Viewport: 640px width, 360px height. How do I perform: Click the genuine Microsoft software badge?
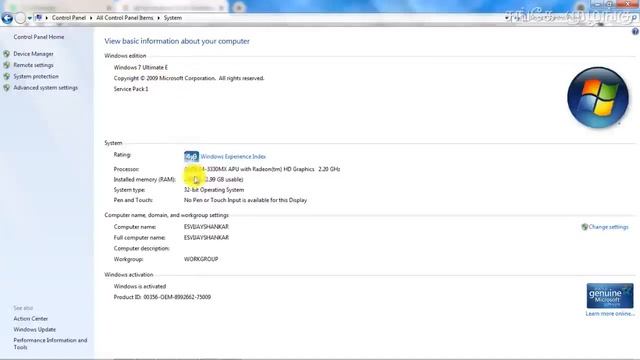click(610, 296)
